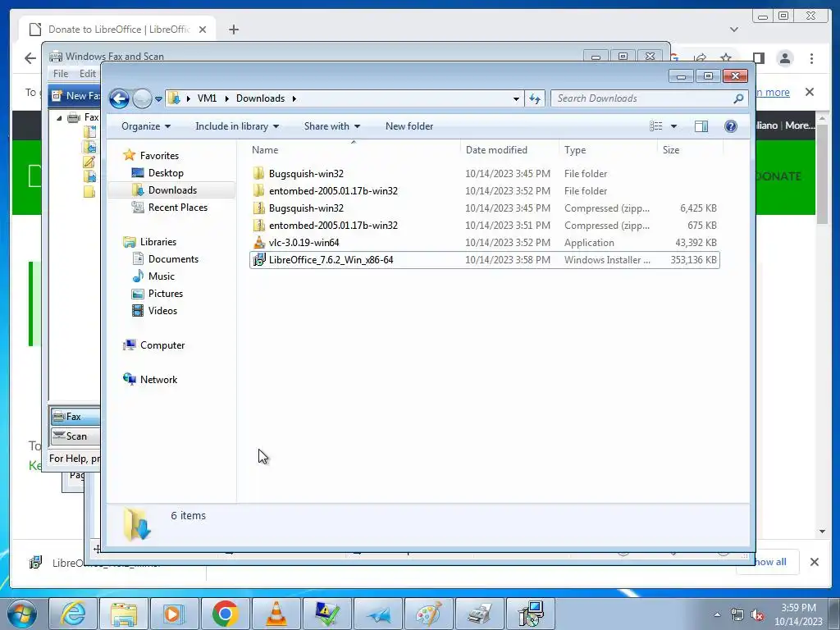
Task: Create a New folder
Action: [409, 126]
